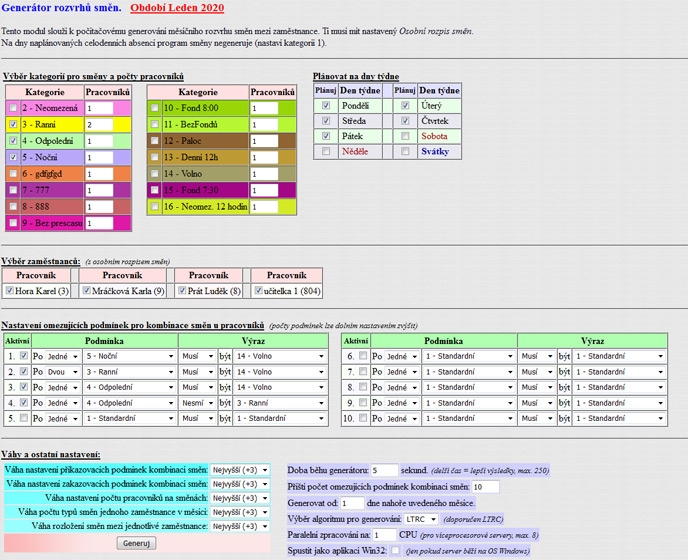Open Váha nastavení přikazovacích podmínek dropdown

point(240,470)
